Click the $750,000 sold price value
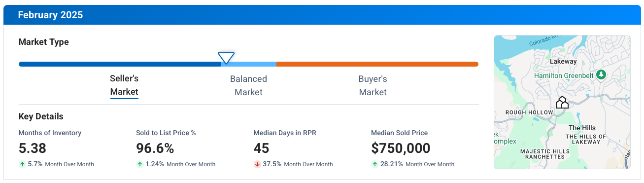 pyautogui.click(x=401, y=148)
